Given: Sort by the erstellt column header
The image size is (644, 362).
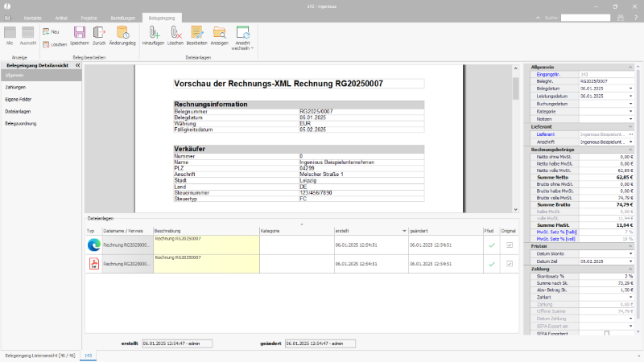Looking at the screenshot, I should click(370, 231).
